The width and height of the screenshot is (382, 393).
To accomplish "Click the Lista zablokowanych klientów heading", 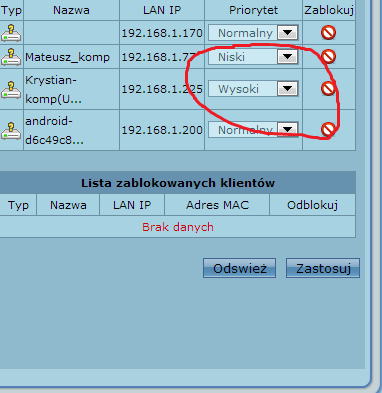I will tap(178, 183).
